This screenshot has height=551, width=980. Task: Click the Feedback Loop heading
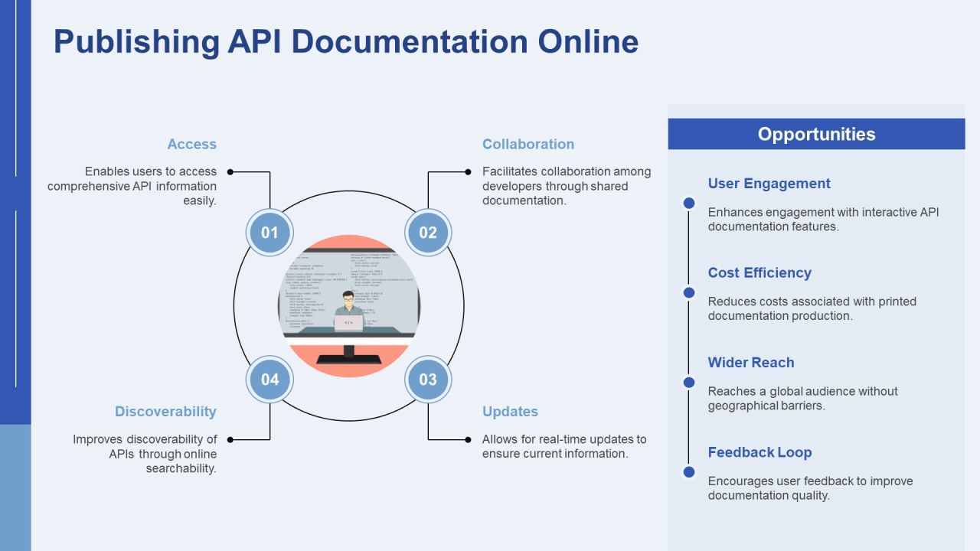tap(759, 452)
